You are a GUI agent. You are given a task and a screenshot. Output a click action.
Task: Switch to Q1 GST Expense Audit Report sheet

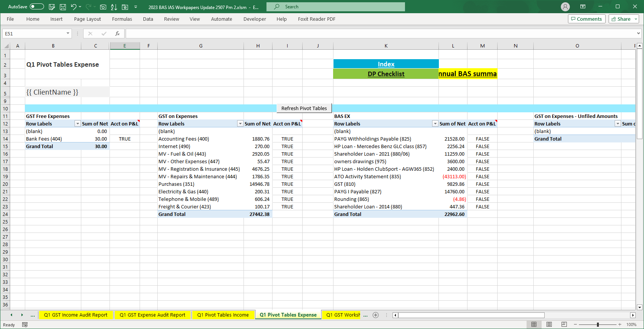click(x=152, y=315)
